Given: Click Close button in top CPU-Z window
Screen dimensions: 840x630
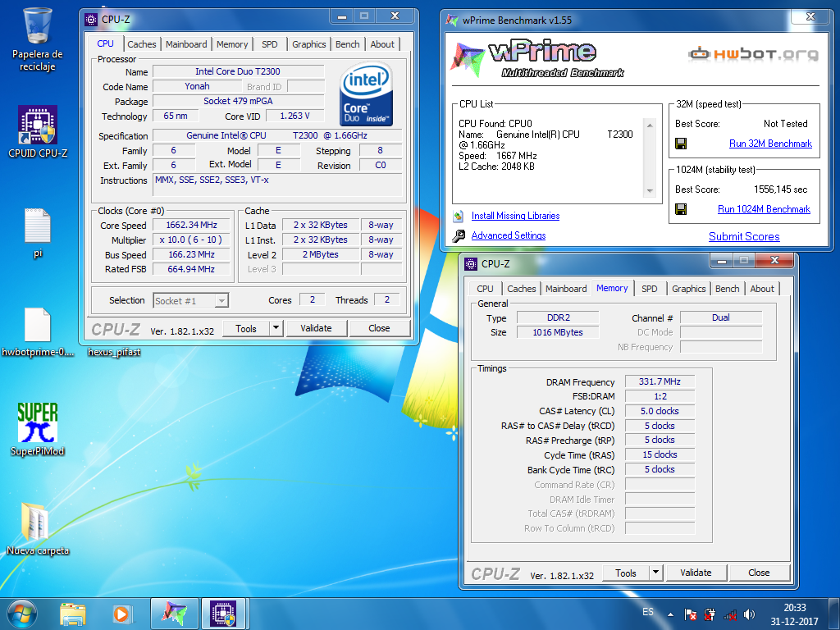Looking at the screenshot, I should point(379,328).
